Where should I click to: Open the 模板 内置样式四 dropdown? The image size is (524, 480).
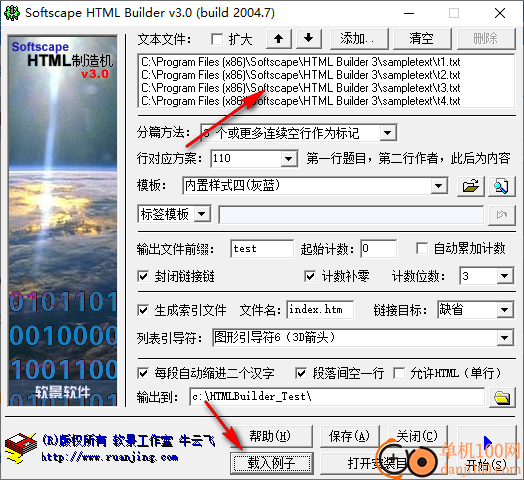pyautogui.click(x=438, y=186)
